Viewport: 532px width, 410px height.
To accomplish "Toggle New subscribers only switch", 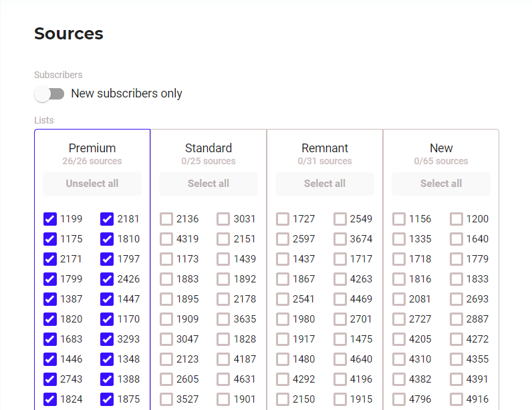I will [x=49, y=94].
